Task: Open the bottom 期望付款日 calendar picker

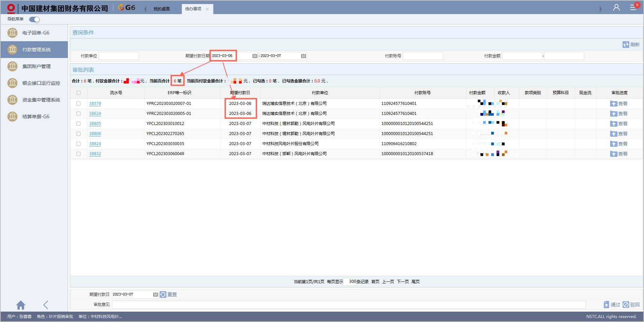Action: (155, 295)
